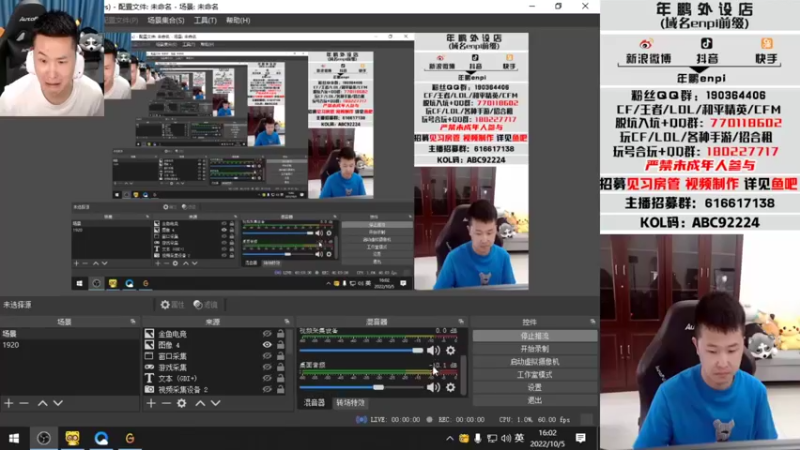Show the 游戏采集 source
The width and height of the screenshot is (800, 450).
[x=267, y=367]
